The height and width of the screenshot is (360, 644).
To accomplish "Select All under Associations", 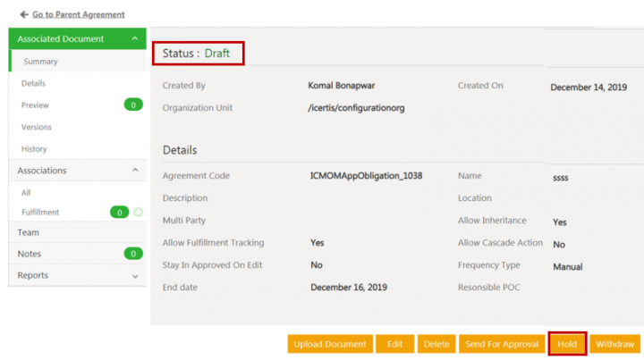I will tap(27, 193).
